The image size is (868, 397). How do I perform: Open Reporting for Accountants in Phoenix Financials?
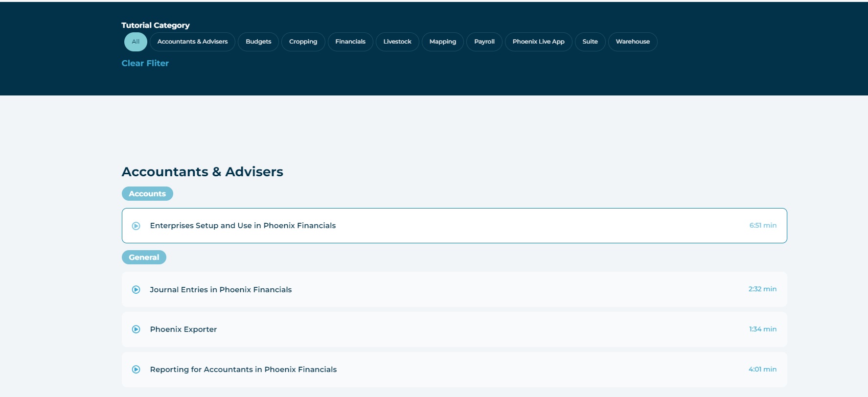pyautogui.click(x=455, y=370)
